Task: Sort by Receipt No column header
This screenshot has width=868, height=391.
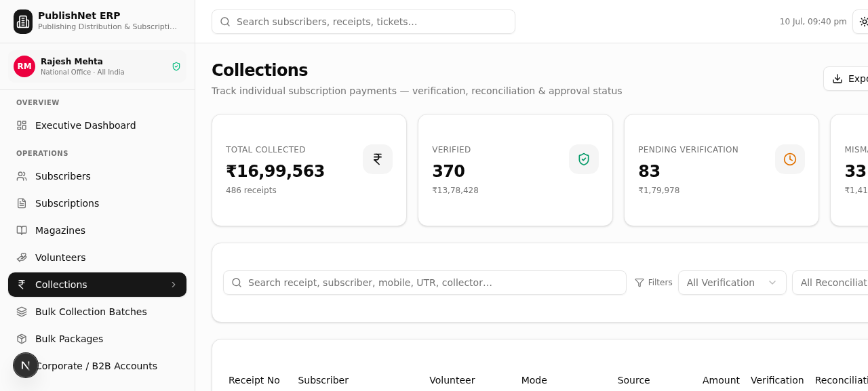Action: 254,380
